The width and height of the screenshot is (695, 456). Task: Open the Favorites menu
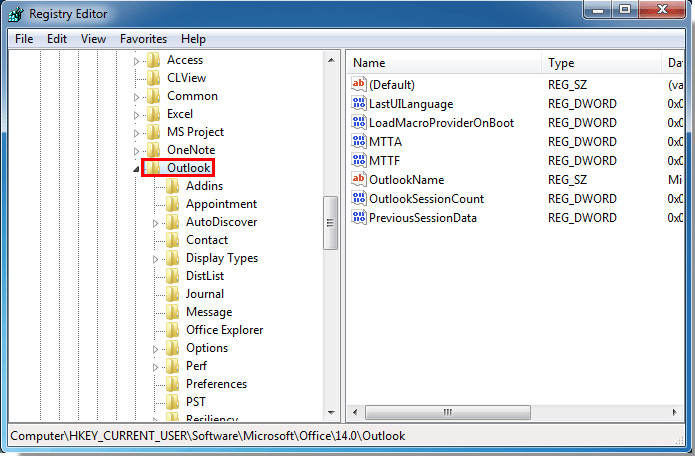(143, 39)
